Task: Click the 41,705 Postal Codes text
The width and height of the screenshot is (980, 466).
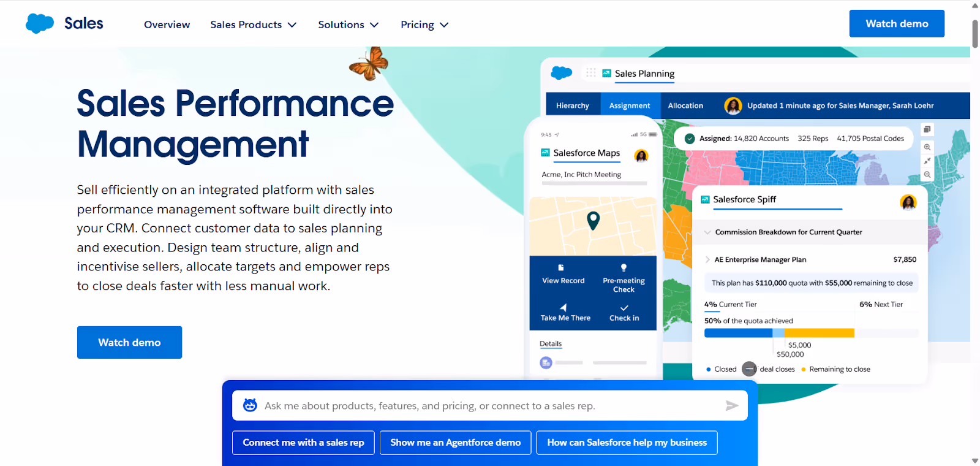Action: (870, 139)
